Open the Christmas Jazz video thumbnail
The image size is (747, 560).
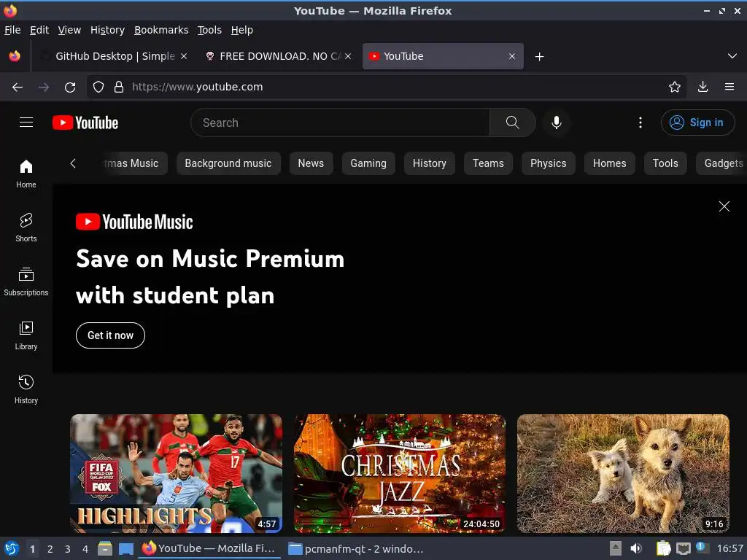tap(399, 473)
